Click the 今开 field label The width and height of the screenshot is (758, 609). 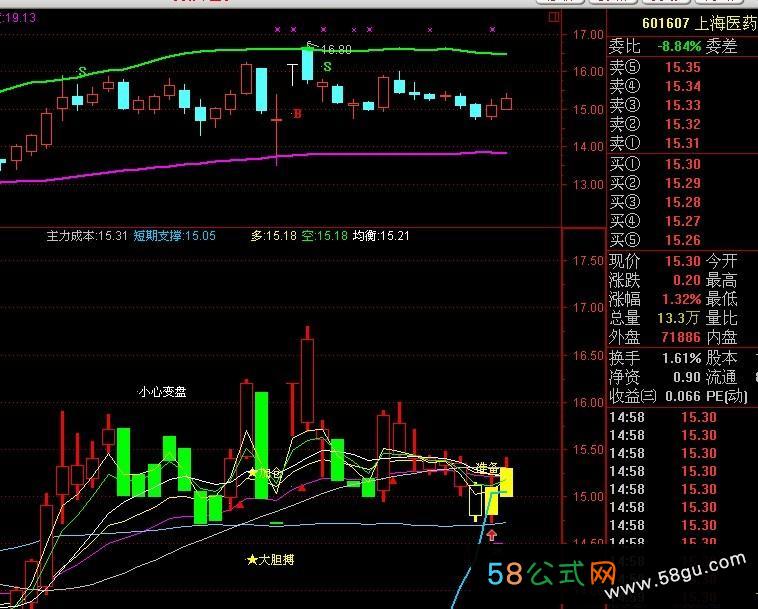click(721, 261)
